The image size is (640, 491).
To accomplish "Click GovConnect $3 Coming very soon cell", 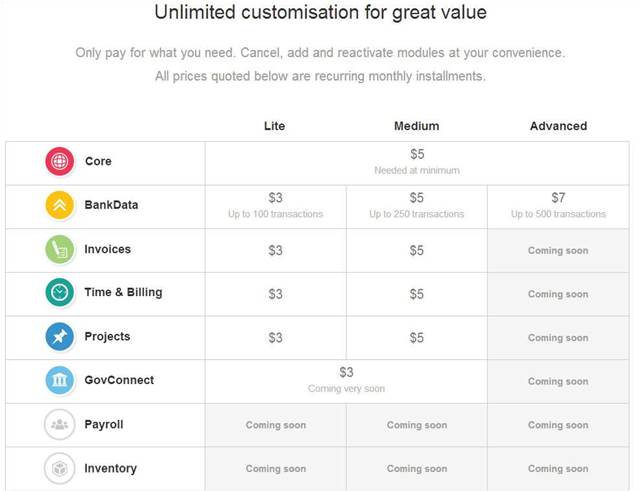I will 346,381.
